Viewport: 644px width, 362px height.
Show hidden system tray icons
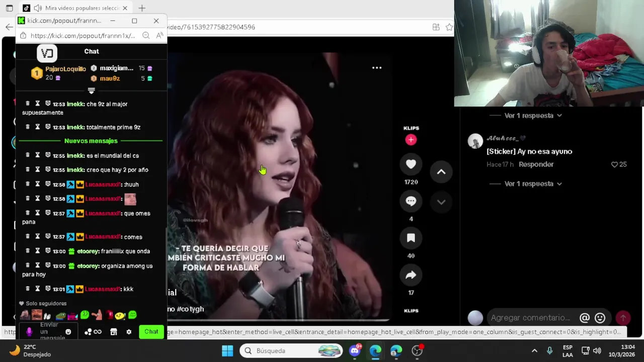534,350
